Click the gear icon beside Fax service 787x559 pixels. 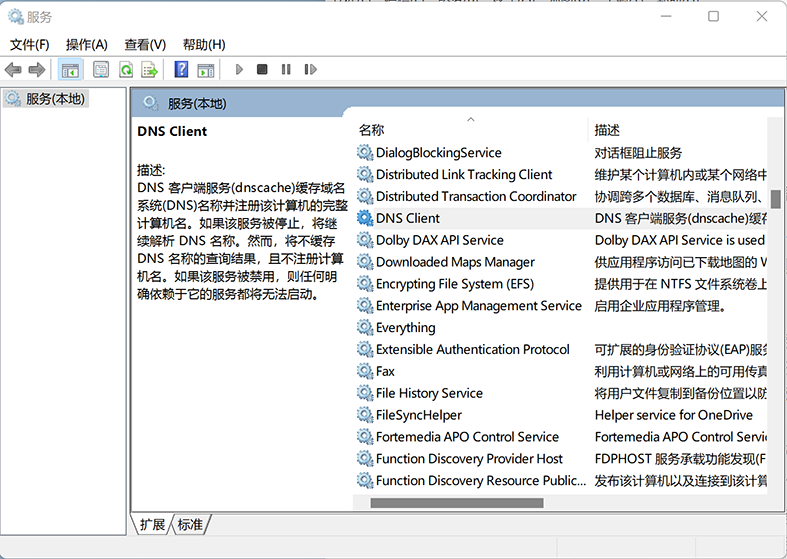point(365,371)
